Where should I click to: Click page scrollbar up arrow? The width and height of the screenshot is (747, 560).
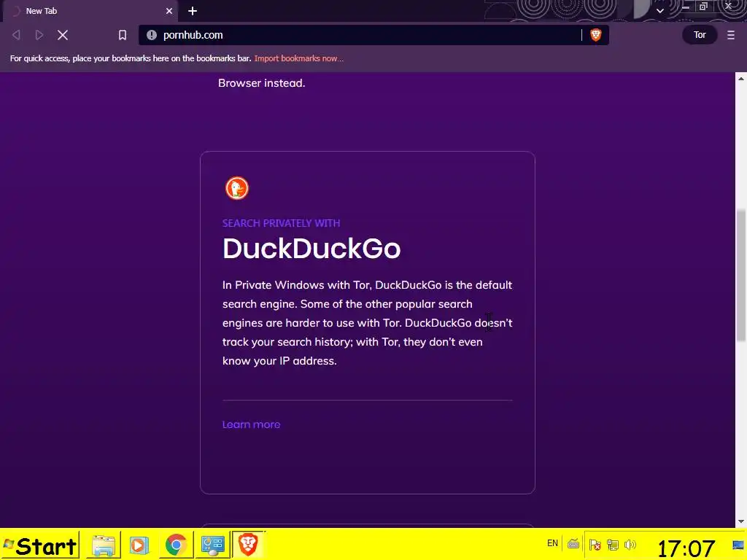coord(741,79)
